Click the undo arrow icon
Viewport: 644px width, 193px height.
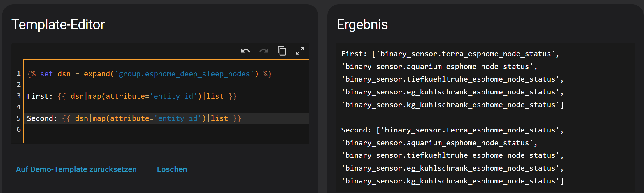(245, 51)
